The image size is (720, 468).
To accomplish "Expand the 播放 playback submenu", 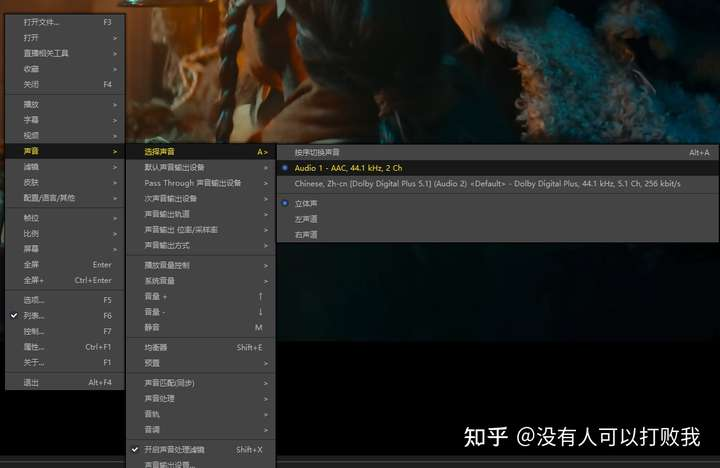I will [65, 104].
